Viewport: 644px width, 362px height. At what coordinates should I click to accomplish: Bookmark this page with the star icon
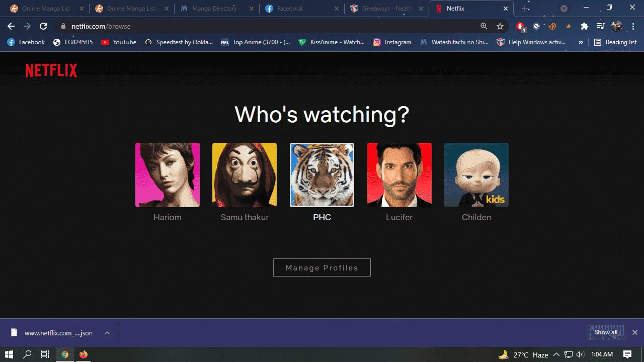[x=500, y=26]
